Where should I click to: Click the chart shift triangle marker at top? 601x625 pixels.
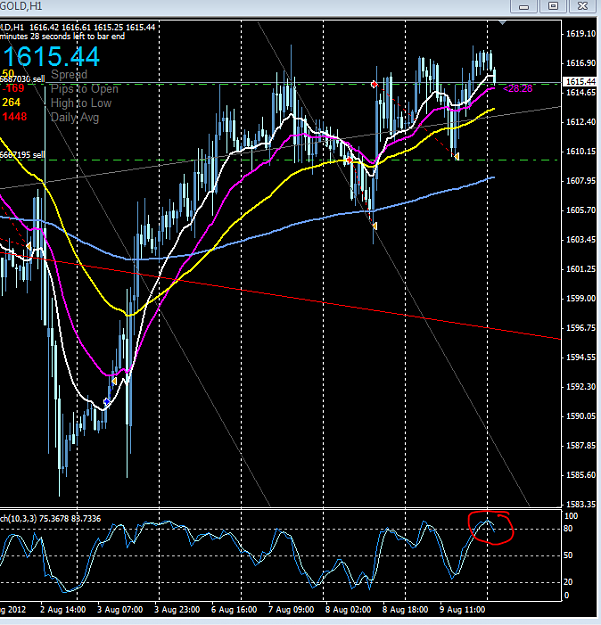tap(502, 23)
